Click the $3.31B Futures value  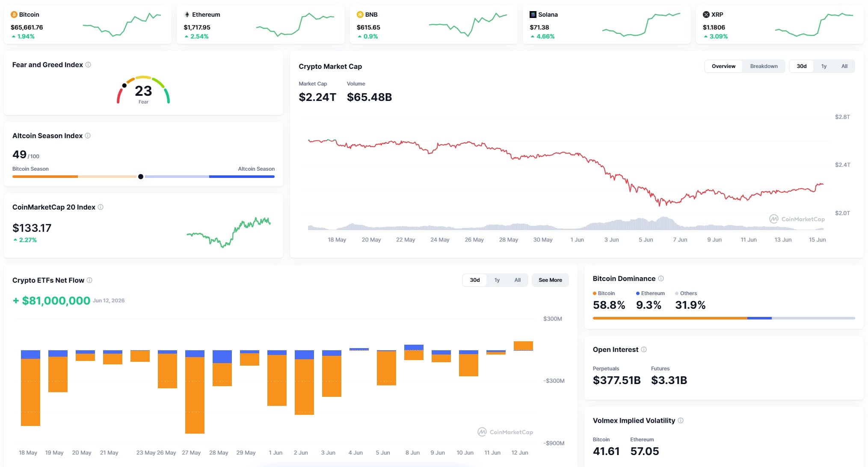pos(669,380)
